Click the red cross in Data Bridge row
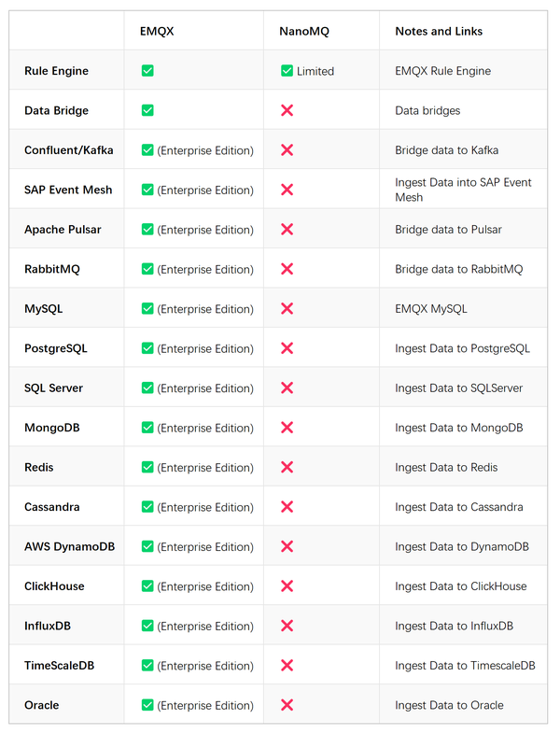 287,110
